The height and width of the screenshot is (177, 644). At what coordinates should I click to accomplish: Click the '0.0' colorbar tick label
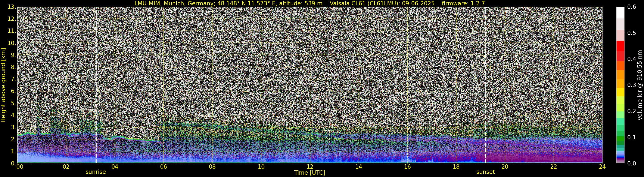point(632,163)
